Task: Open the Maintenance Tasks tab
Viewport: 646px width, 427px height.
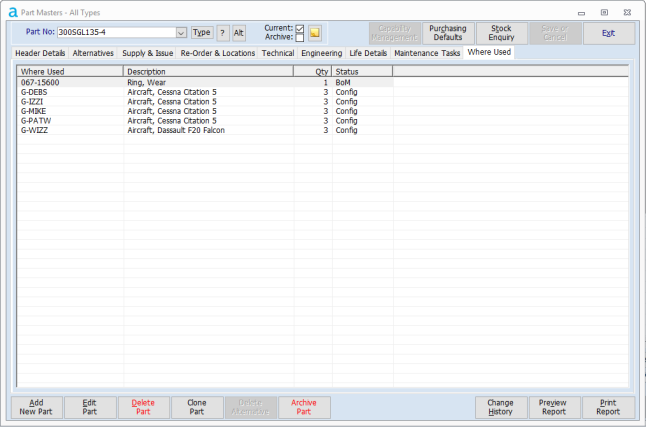Action: point(427,52)
